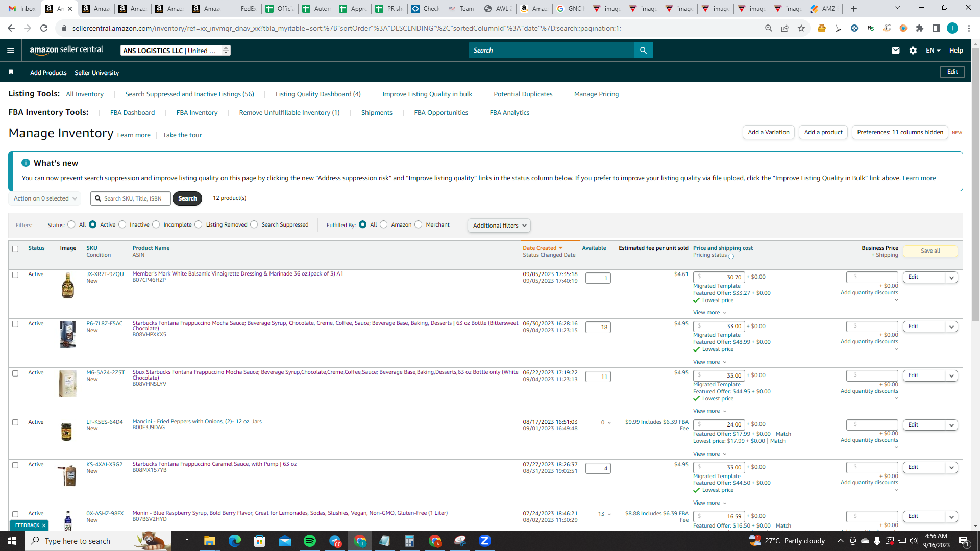The width and height of the screenshot is (980, 551).
Task: Expand available quantity chevron for Mancini row
Action: click(x=609, y=423)
